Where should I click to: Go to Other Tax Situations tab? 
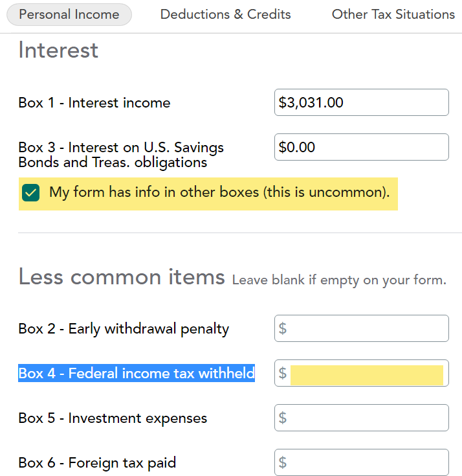[x=393, y=14]
